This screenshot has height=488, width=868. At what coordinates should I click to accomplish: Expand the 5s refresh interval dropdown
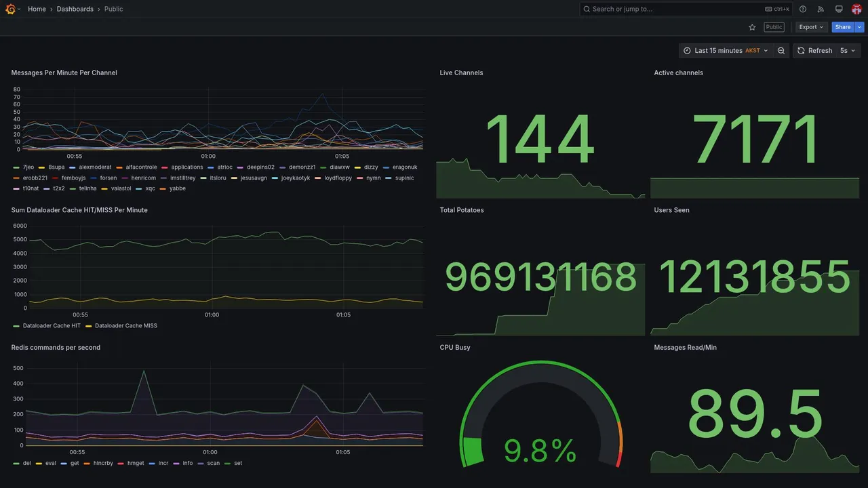point(848,51)
